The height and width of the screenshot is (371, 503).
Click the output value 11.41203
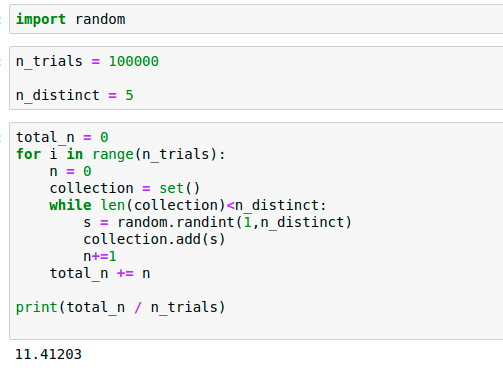point(49,354)
